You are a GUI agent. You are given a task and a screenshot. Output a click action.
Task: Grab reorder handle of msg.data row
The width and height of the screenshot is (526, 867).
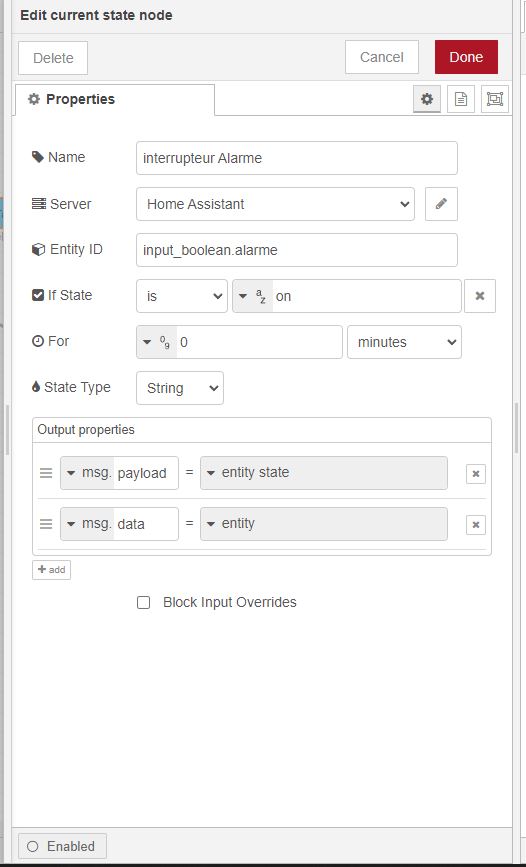click(46, 524)
